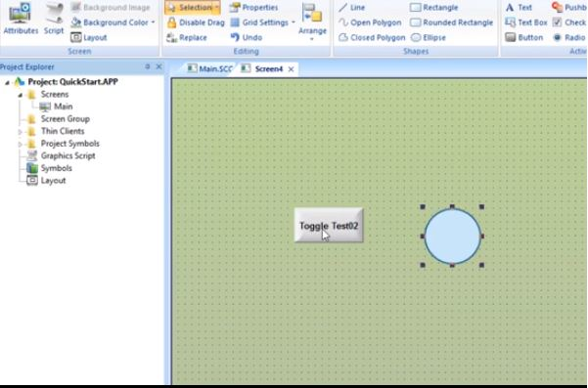Expand the Selection tool dropdown arrow
Image resolution: width=588 pixels, height=388 pixels.
click(217, 7)
